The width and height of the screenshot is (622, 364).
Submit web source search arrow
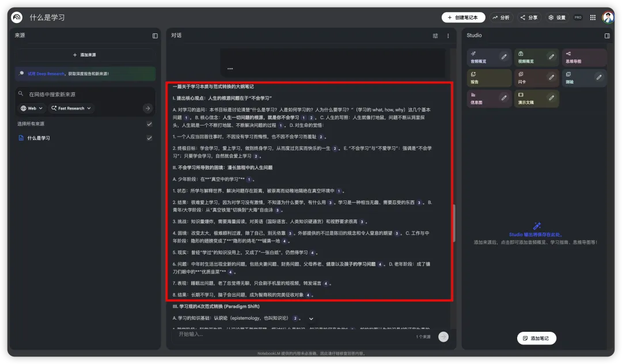pos(147,108)
